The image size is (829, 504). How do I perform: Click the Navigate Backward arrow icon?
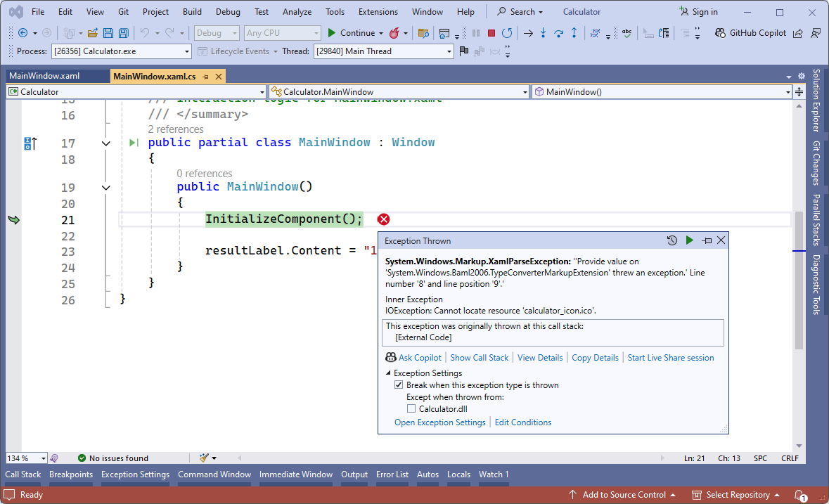pos(23,33)
